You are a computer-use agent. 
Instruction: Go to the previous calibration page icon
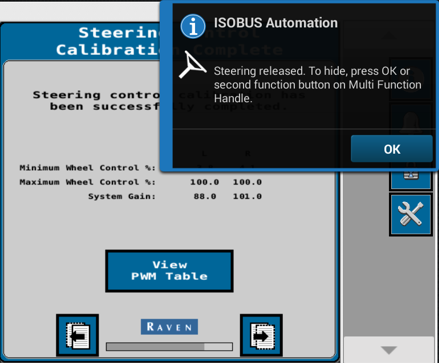pos(77,335)
